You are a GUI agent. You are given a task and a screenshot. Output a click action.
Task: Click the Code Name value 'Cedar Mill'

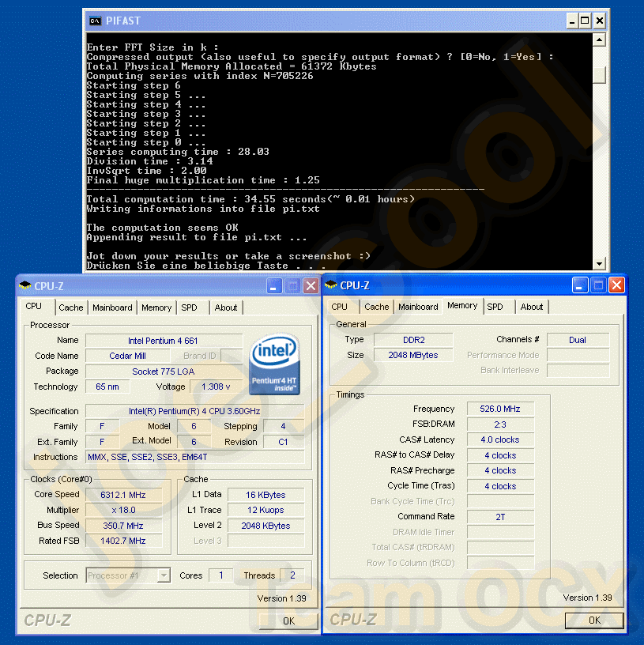point(127,356)
